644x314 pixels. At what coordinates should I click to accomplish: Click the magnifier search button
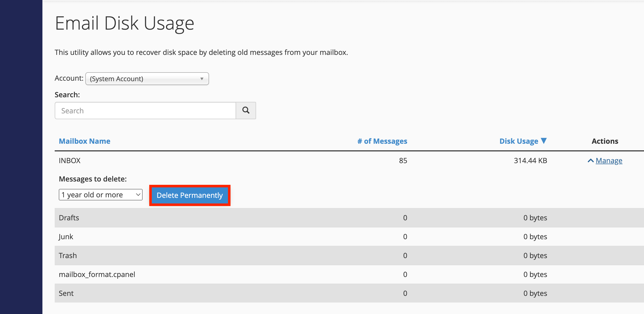[246, 111]
